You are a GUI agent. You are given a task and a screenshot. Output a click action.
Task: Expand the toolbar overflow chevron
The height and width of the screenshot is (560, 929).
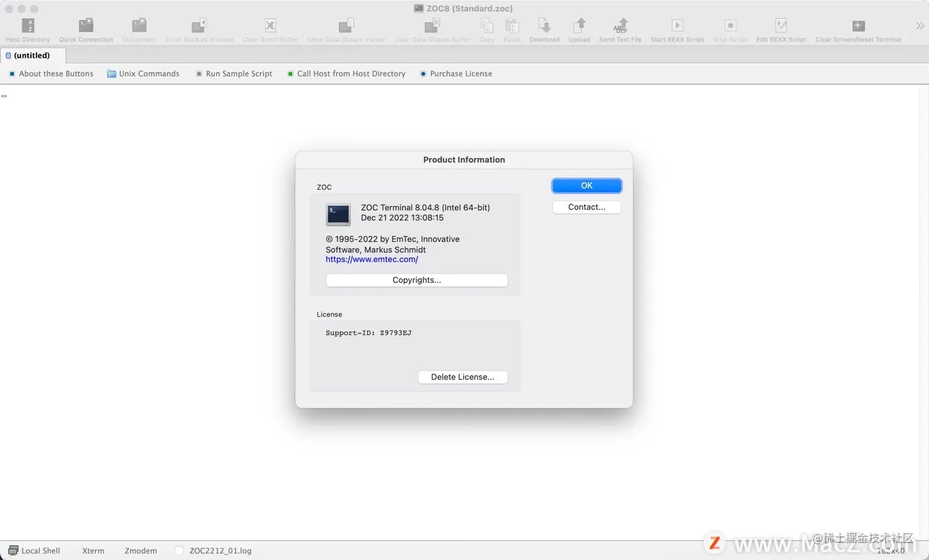[x=920, y=26]
